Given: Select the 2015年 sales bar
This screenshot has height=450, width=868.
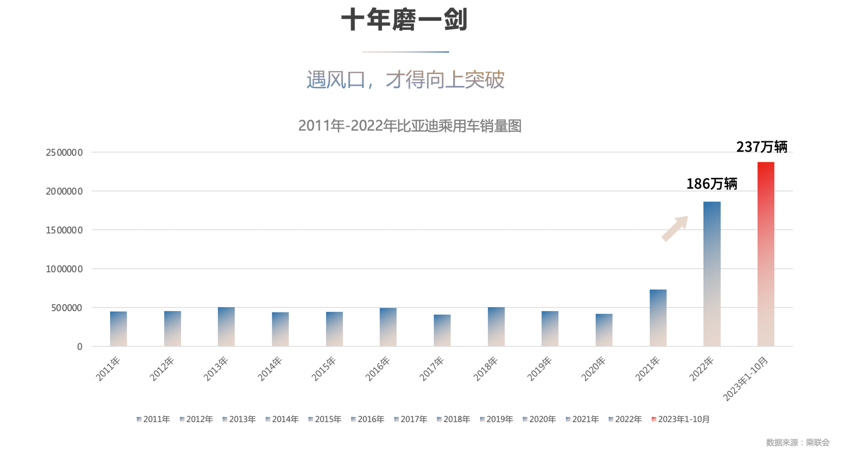Looking at the screenshot, I should 334,329.
